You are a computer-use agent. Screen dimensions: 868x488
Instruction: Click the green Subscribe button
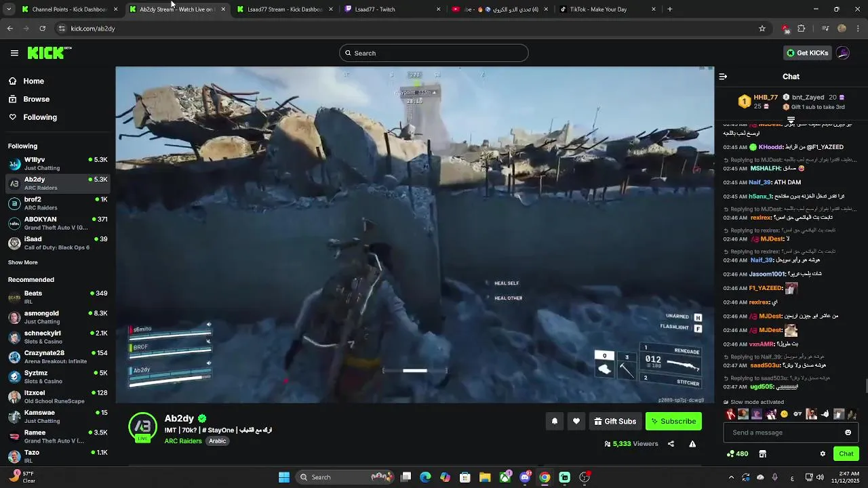673,422
